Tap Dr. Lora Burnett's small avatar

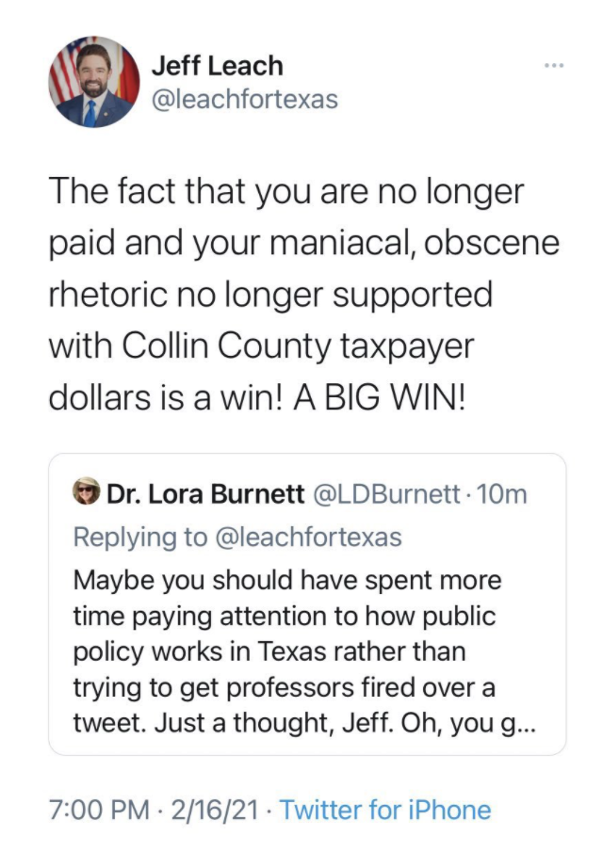[87, 490]
